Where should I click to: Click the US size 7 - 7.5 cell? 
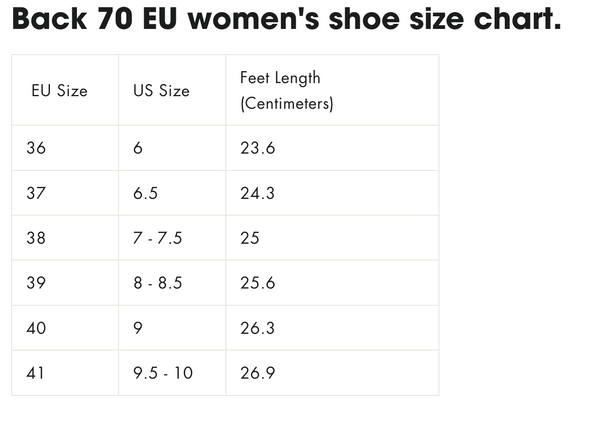(157, 238)
